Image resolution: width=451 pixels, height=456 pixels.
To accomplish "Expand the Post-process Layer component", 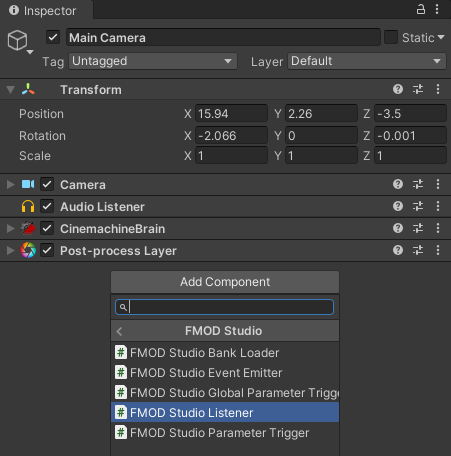I will click(x=11, y=251).
